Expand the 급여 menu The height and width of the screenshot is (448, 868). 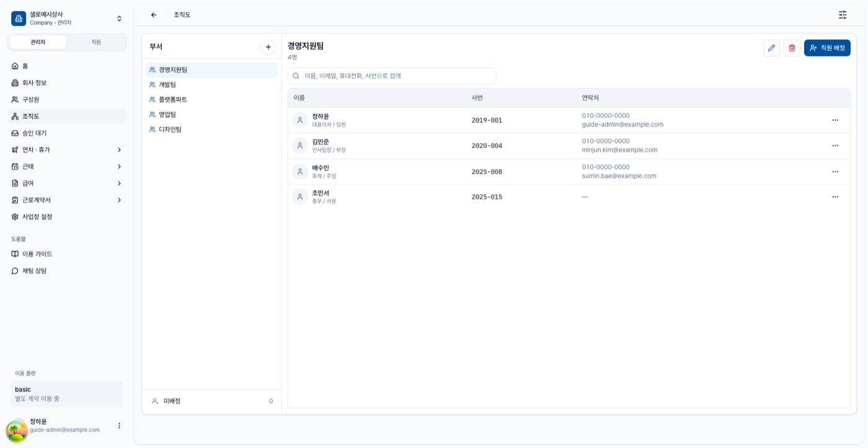(x=67, y=183)
